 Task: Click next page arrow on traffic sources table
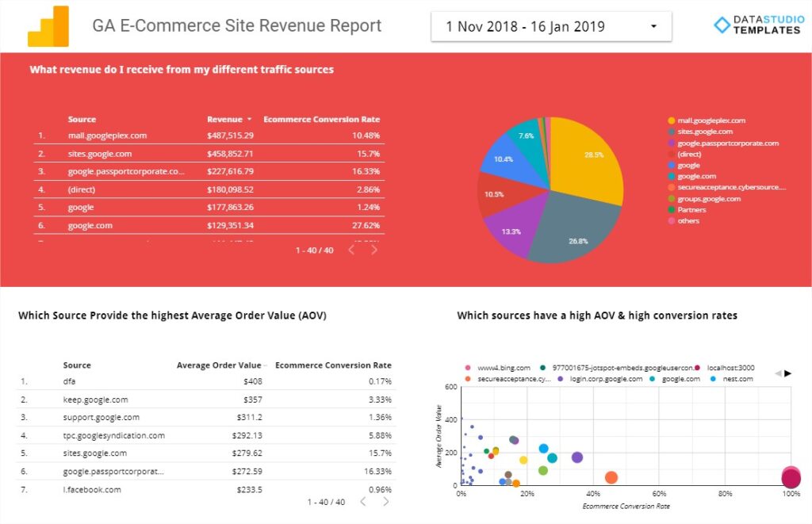(373, 249)
